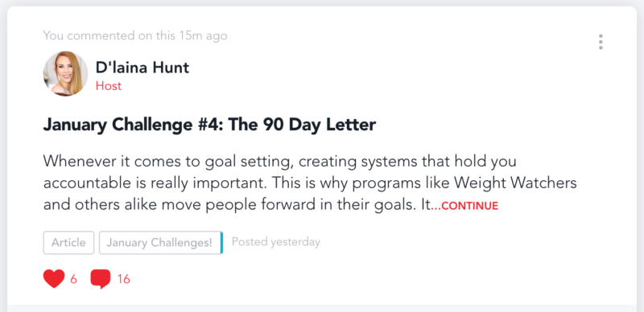Click the Posted yesterday timestamp
Screen dimensions: 644x312
pyautogui.click(x=275, y=242)
